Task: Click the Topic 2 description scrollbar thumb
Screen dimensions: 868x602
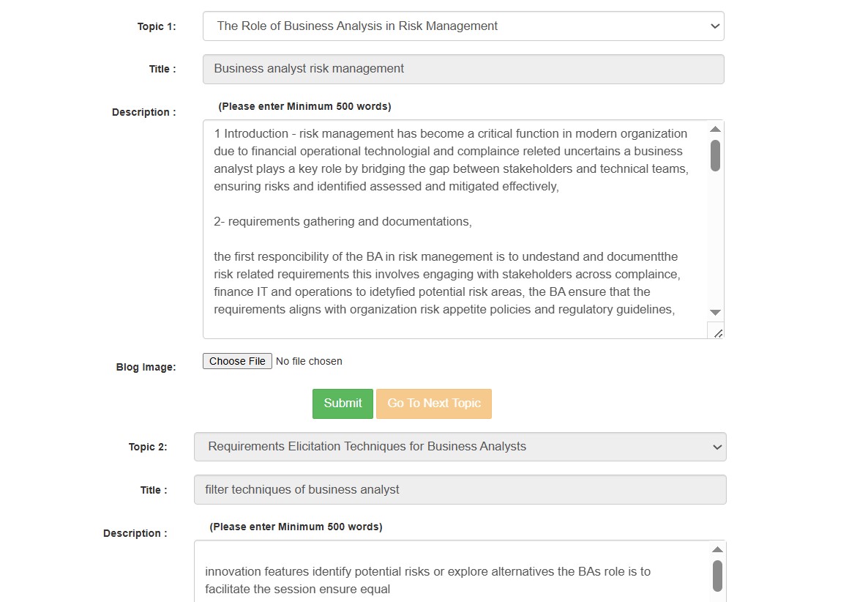Action: pyautogui.click(x=717, y=576)
